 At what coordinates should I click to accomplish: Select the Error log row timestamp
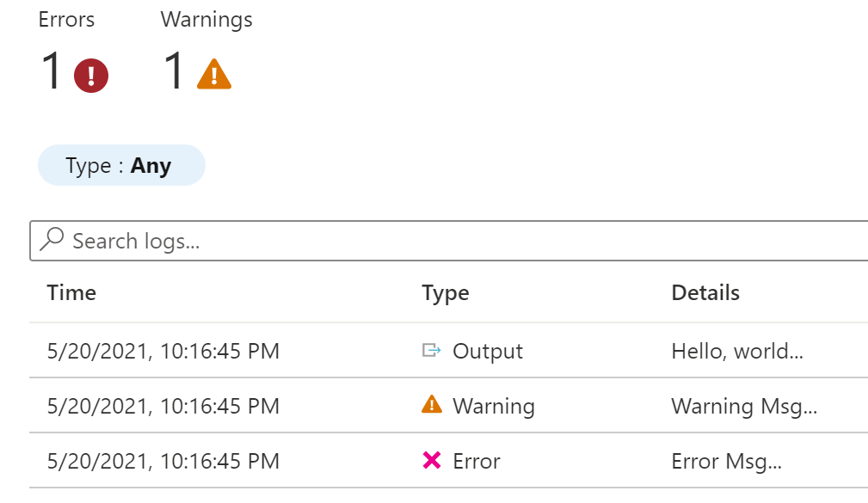click(x=163, y=462)
